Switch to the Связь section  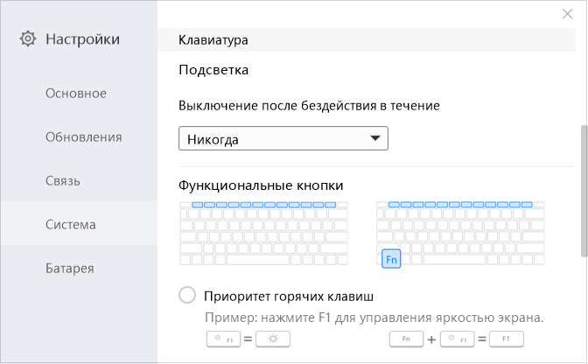[63, 181]
